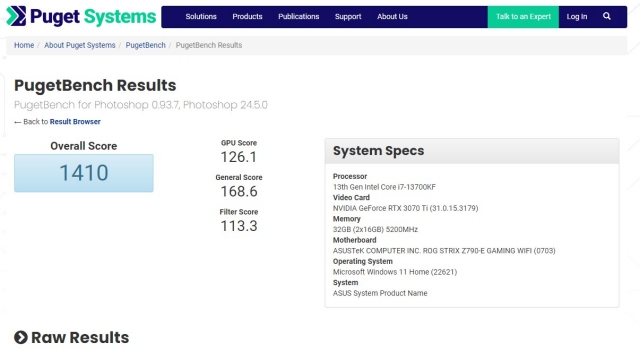This screenshot has width=640, height=360.
Task: Open the Products menu
Action: coord(247,17)
